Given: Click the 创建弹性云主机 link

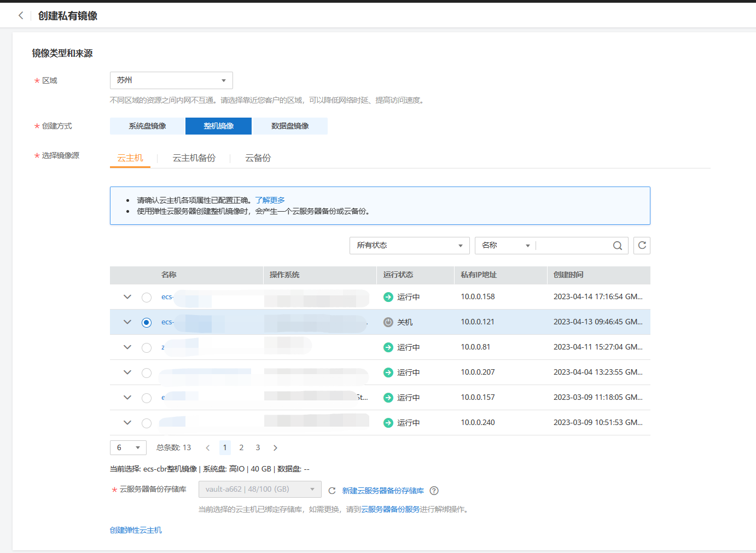Looking at the screenshot, I should (136, 530).
